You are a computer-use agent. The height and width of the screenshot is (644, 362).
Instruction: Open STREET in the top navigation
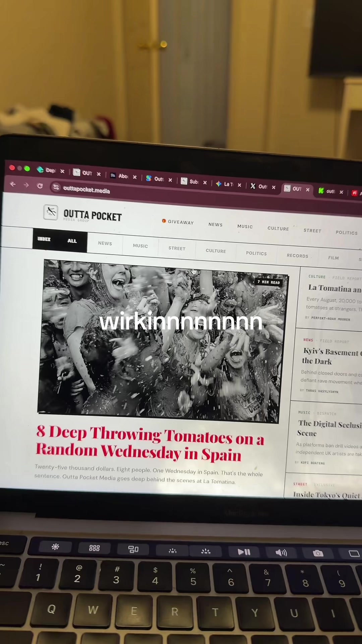(312, 230)
